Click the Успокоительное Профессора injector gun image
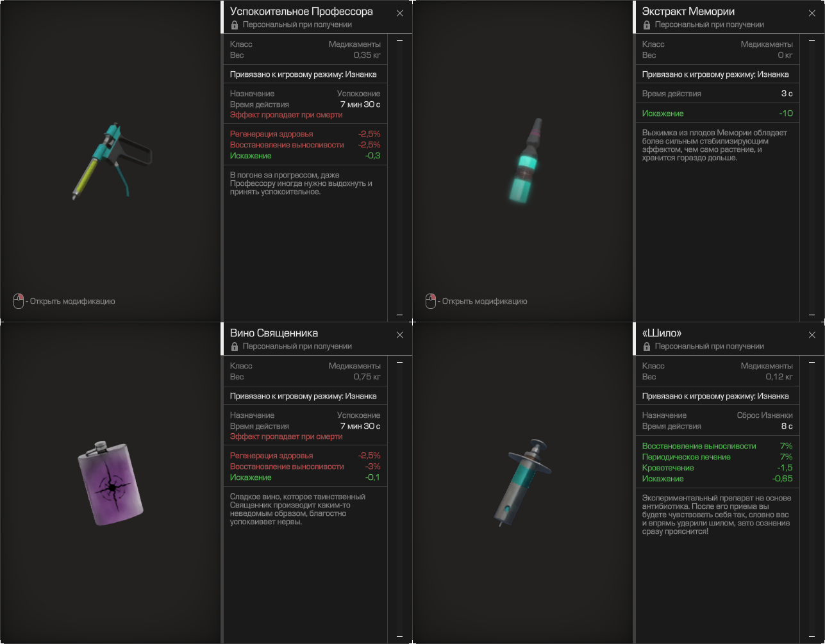Viewport: 825px width, 644px height. [x=112, y=161]
